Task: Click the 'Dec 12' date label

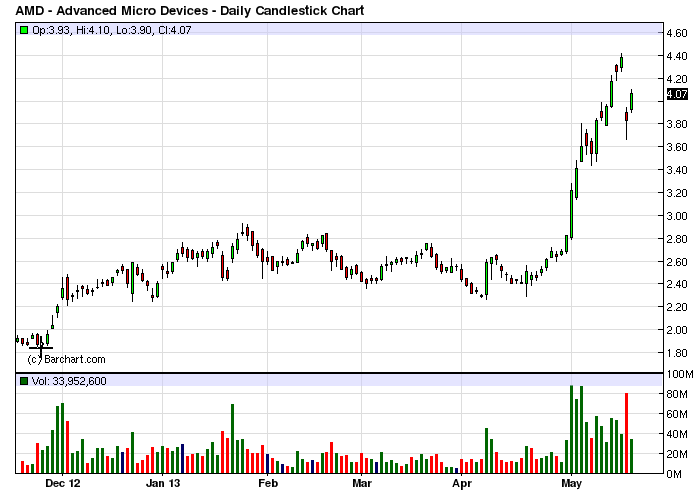Action: pos(63,484)
